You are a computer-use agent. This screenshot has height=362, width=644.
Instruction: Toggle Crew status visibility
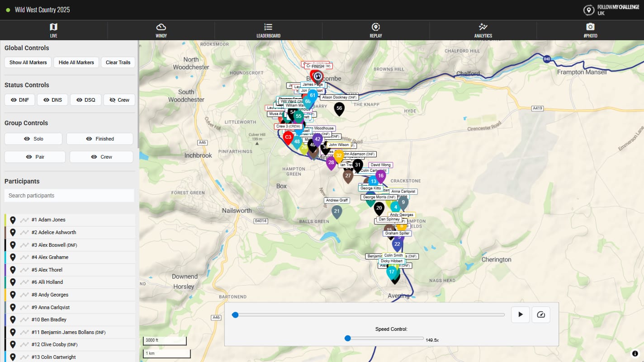(x=119, y=100)
